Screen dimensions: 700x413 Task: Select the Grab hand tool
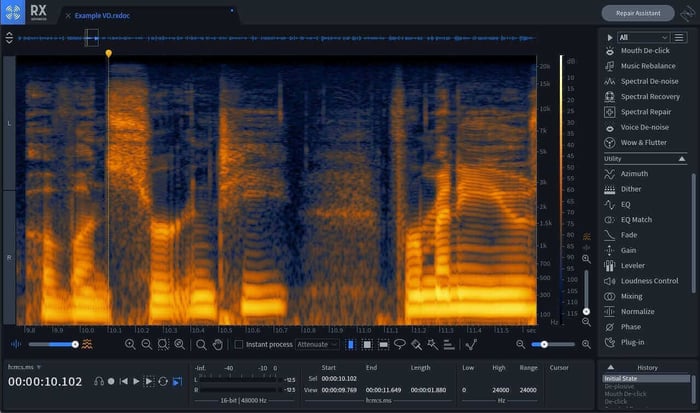coord(218,344)
